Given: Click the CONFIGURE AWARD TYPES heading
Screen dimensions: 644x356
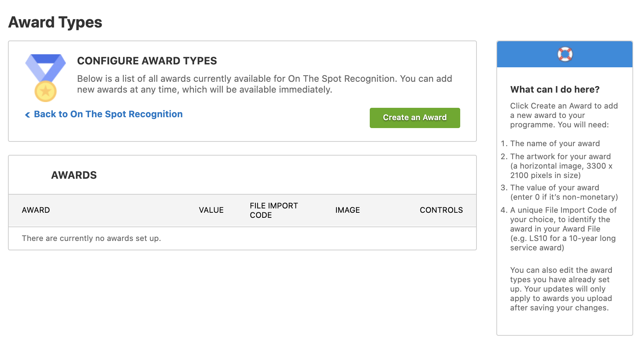Looking at the screenshot, I should (x=147, y=61).
